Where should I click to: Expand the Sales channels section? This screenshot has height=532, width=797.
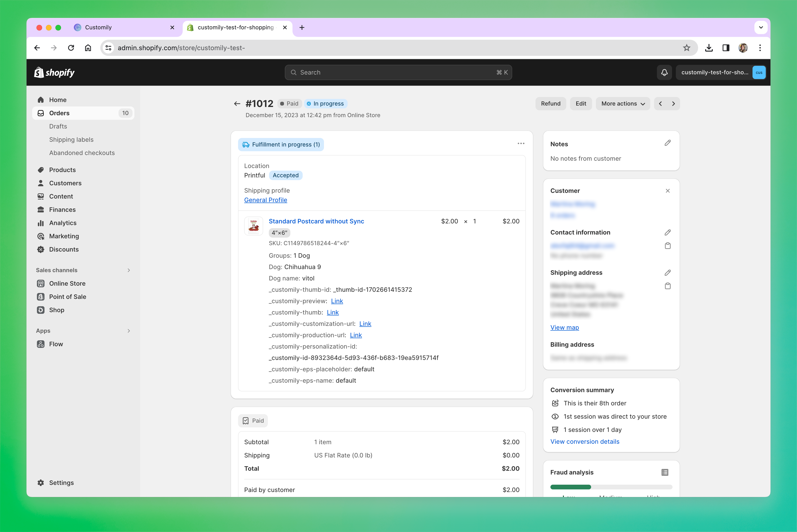(x=128, y=270)
